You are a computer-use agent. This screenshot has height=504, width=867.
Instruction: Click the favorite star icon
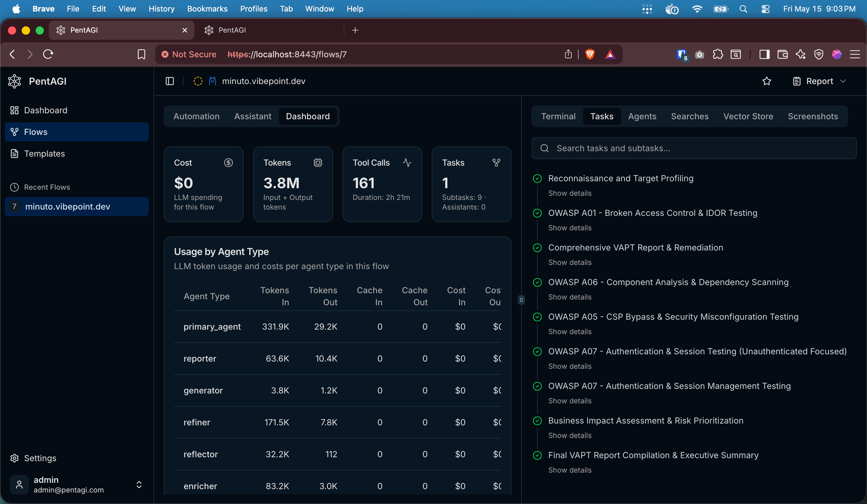767,81
